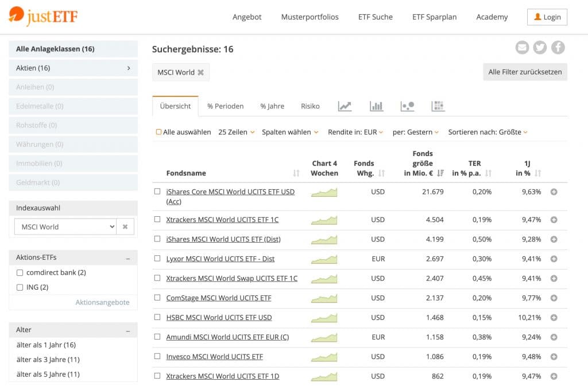Click the Login button
This screenshot has width=588, height=386.
(x=547, y=17)
